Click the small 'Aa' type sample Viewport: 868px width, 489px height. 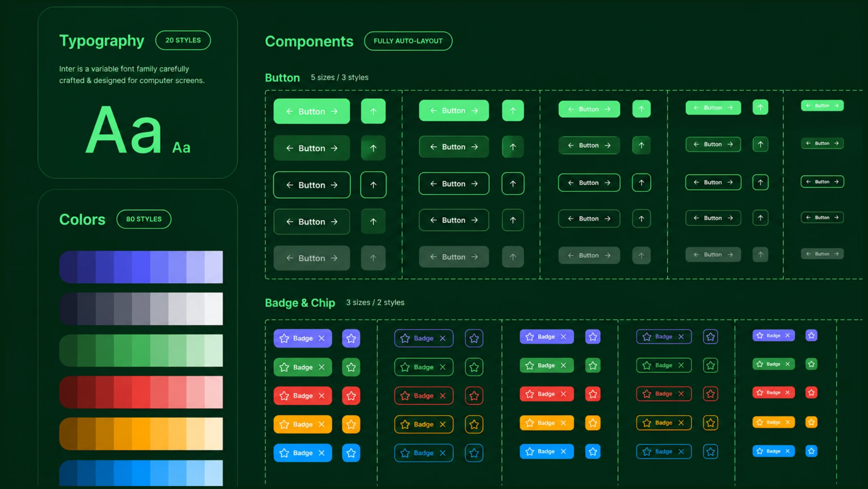pos(181,148)
